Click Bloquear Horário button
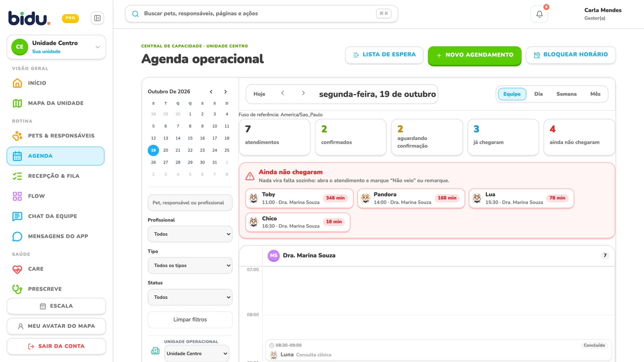The height and width of the screenshot is (362, 644). [571, 55]
